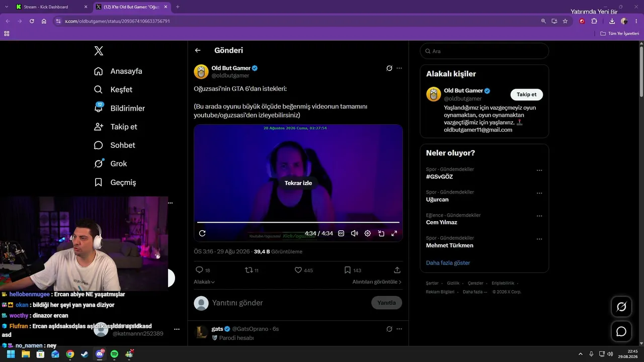Open more options for Cem Yılmaz trend
The image size is (644, 362).
point(539,216)
